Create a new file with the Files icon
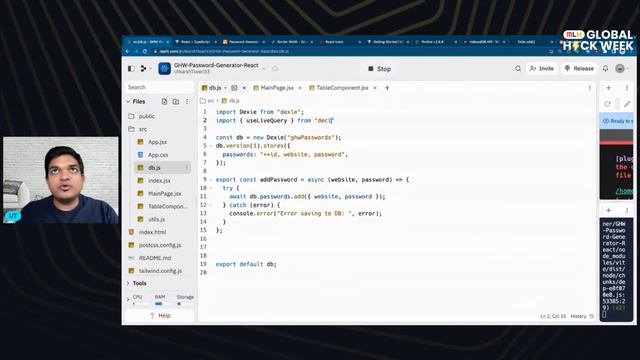 164,102
